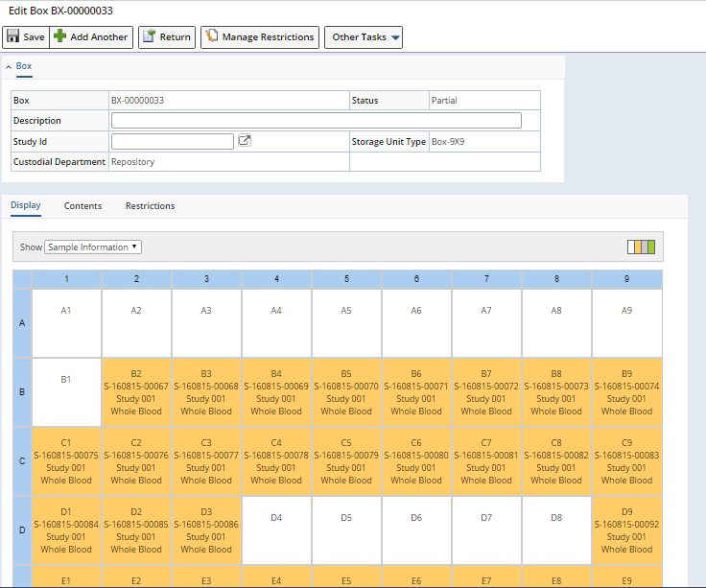Select empty box position A4
Viewport: 706px width, 588px height.
pyautogui.click(x=276, y=323)
